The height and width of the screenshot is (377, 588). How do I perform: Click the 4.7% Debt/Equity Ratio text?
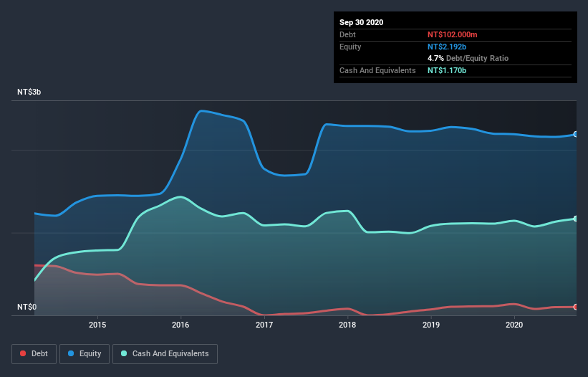coord(468,59)
